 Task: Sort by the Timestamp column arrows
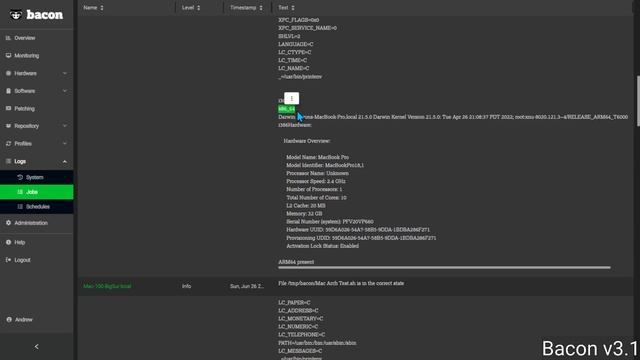pos(261,8)
